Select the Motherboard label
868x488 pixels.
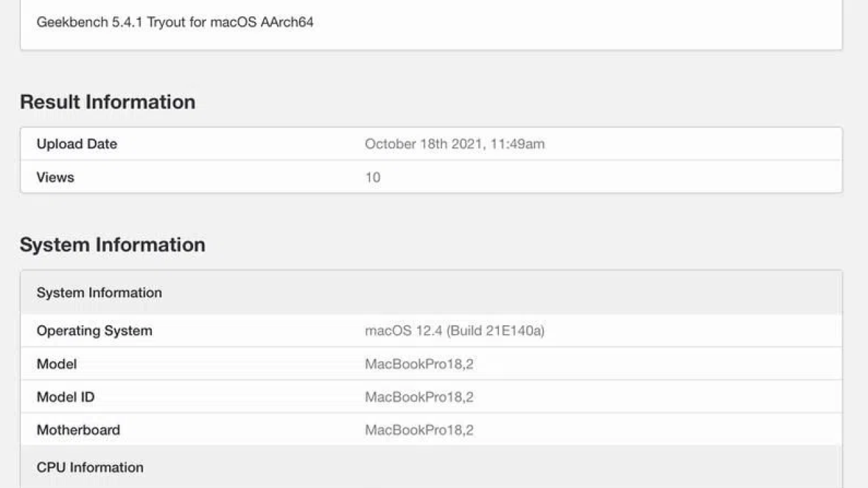click(78, 430)
